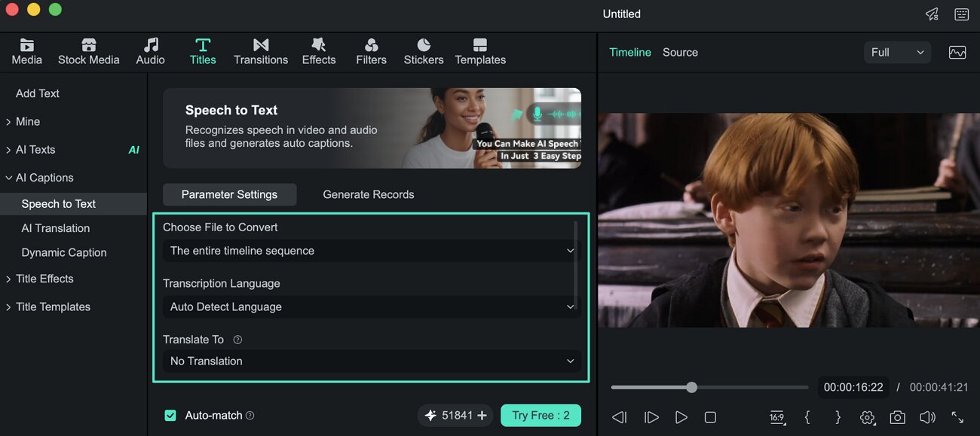Screen dimensions: 980x436
Task: Switch to Parameter Settings tab
Action: tap(229, 194)
